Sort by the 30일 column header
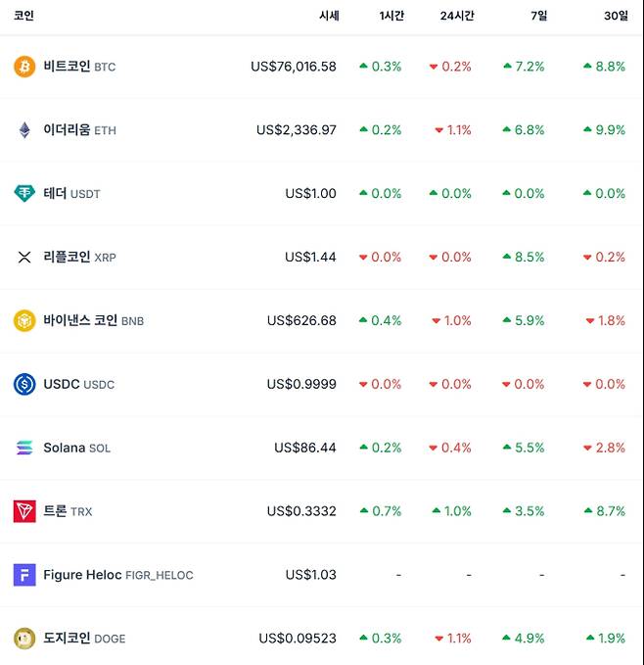Image resolution: width=644 pixels, height=665 pixels. (x=616, y=16)
